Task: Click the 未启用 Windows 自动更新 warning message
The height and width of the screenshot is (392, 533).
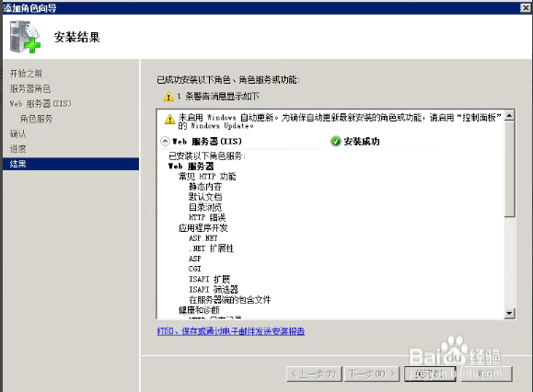Action: point(340,121)
